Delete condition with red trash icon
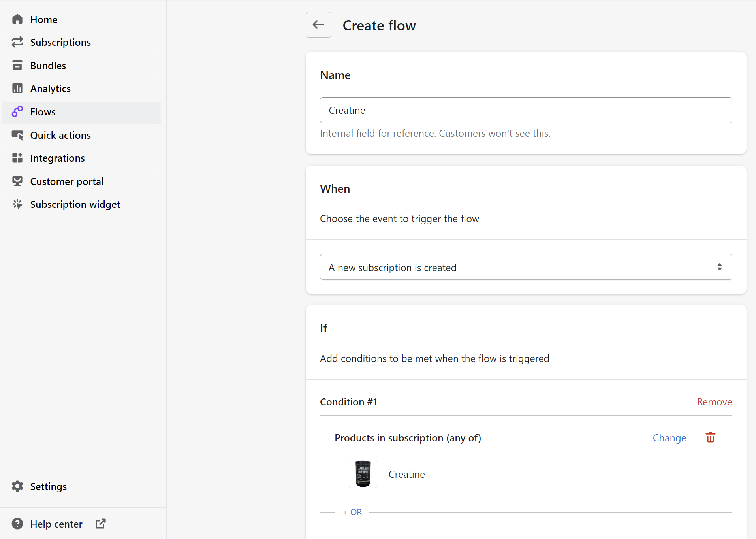The image size is (756, 539). pos(710,438)
